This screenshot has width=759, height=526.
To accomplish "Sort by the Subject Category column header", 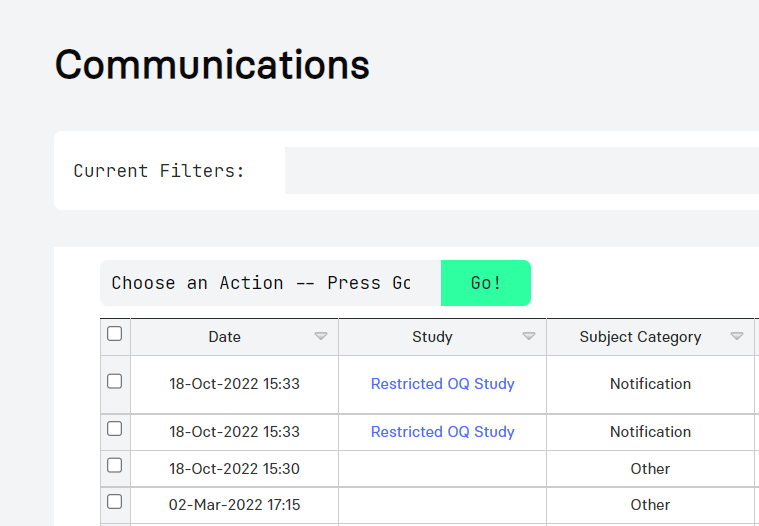I will [x=640, y=337].
